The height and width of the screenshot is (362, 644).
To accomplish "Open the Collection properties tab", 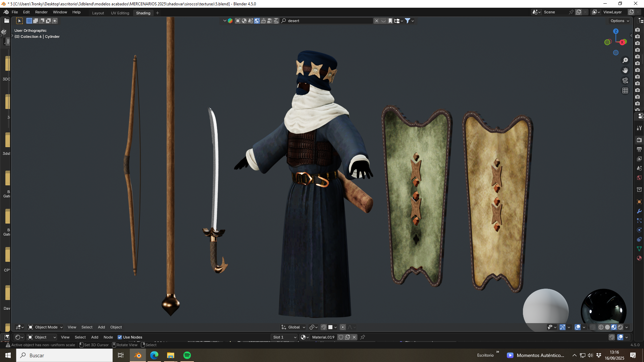I will [639, 190].
